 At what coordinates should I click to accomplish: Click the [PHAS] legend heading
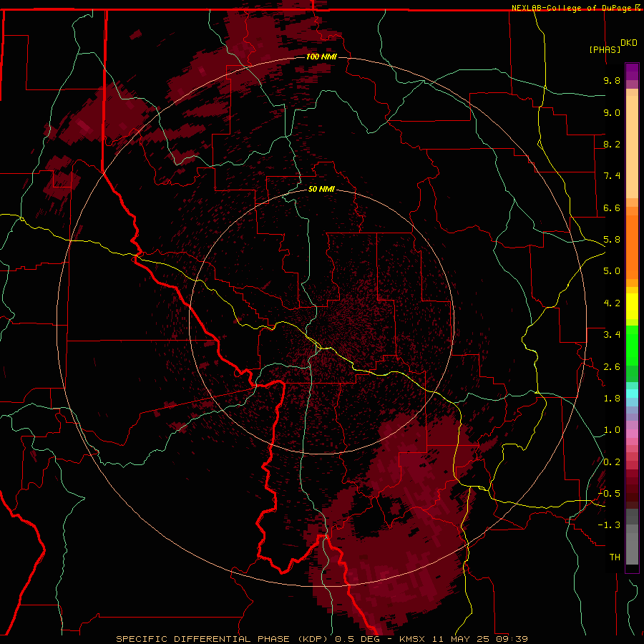pos(605,49)
